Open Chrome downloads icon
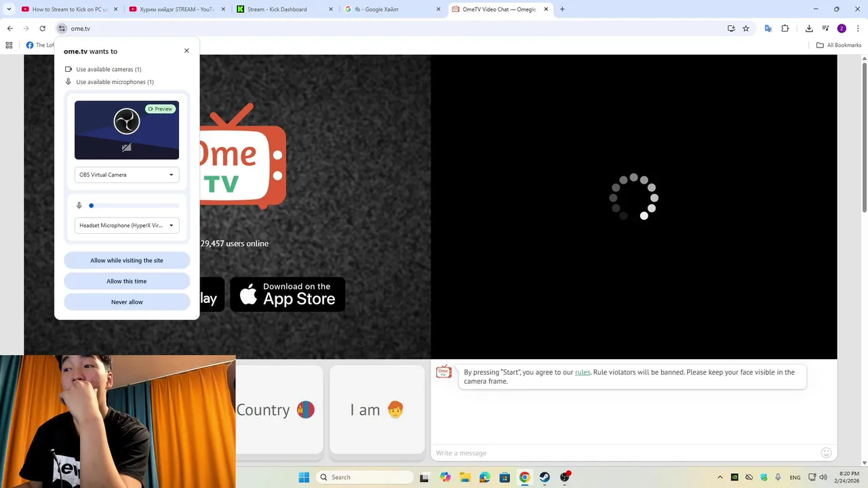 tap(809, 28)
